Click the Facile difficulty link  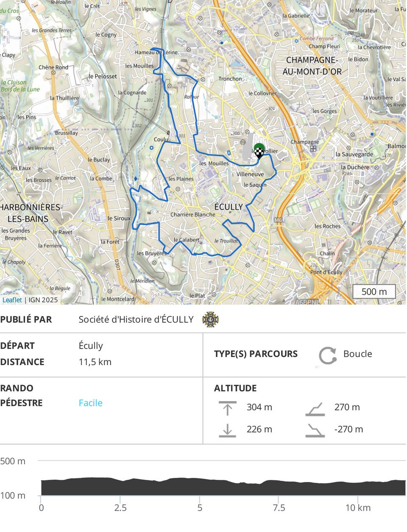(x=90, y=403)
